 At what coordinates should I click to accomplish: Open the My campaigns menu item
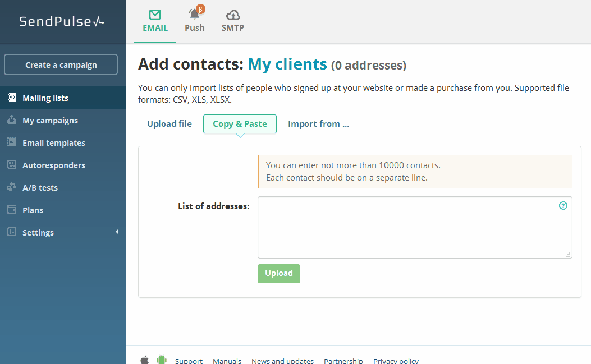[50, 121]
